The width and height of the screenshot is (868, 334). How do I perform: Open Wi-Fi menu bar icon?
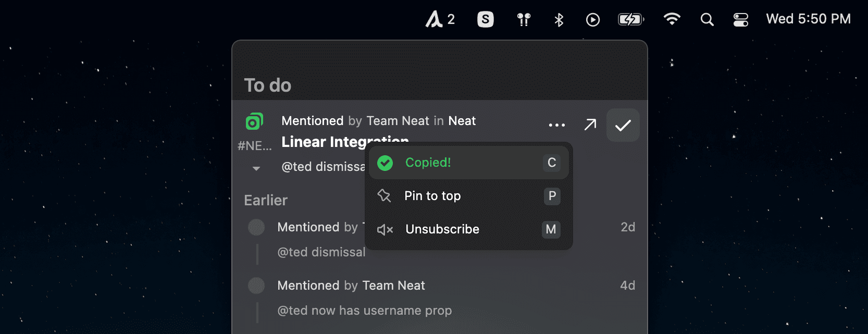coord(672,19)
